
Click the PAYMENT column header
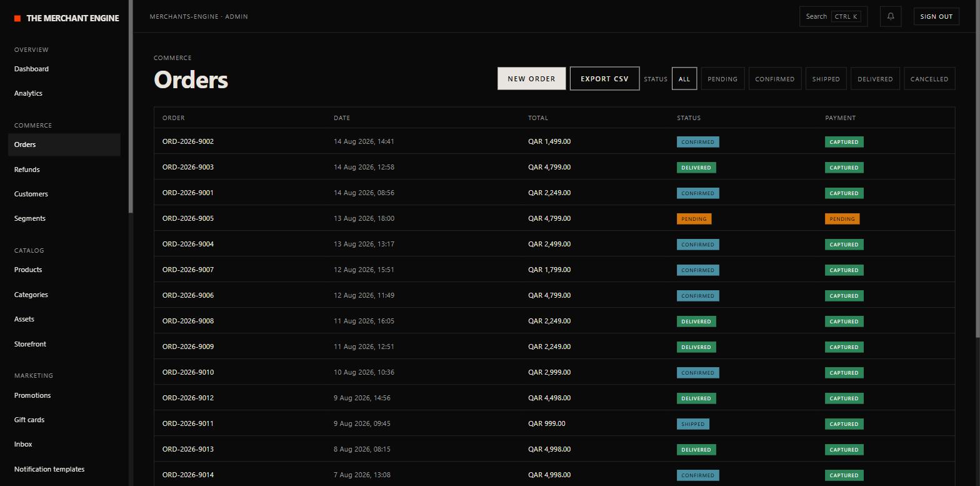pos(840,118)
